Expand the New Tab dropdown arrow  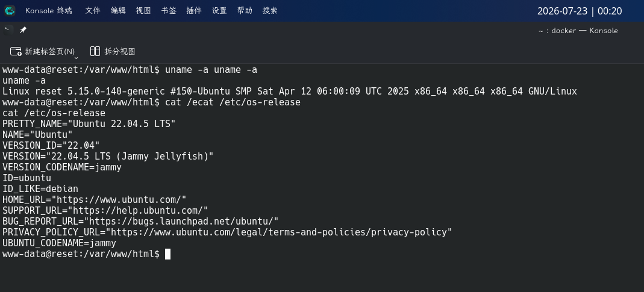pyautogui.click(x=76, y=58)
